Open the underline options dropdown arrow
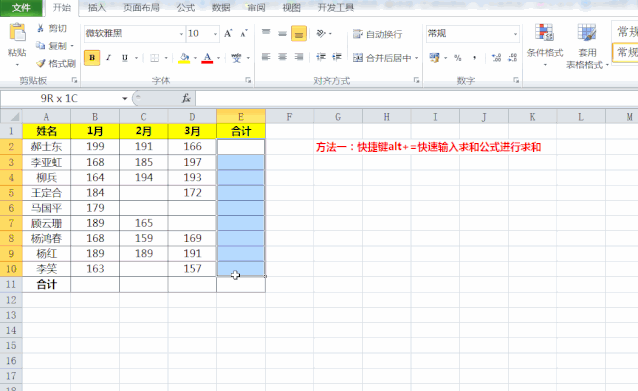The width and height of the screenshot is (638, 391). click(136, 58)
